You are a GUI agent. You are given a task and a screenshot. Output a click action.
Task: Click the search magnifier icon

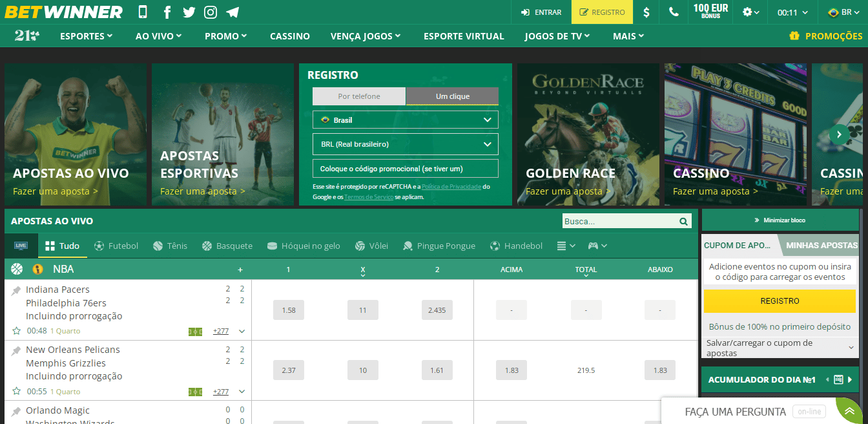click(683, 221)
